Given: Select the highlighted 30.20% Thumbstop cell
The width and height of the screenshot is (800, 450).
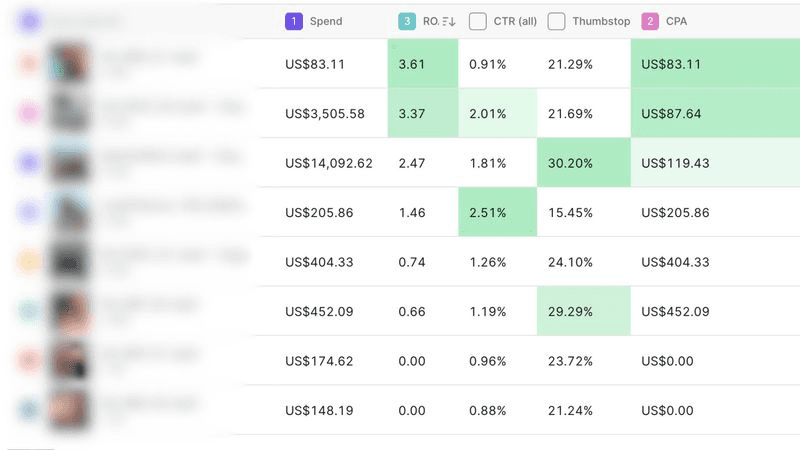Looking at the screenshot, I should pyautogui.click(x=584, y=162).
